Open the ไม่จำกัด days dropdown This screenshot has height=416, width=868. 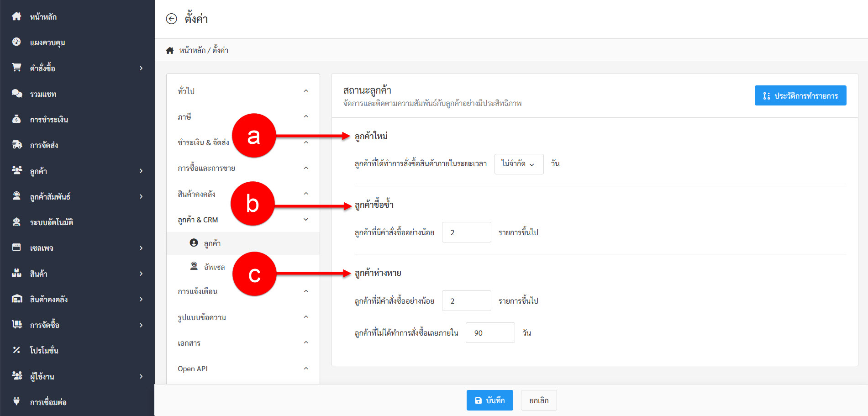pos(519,164)
